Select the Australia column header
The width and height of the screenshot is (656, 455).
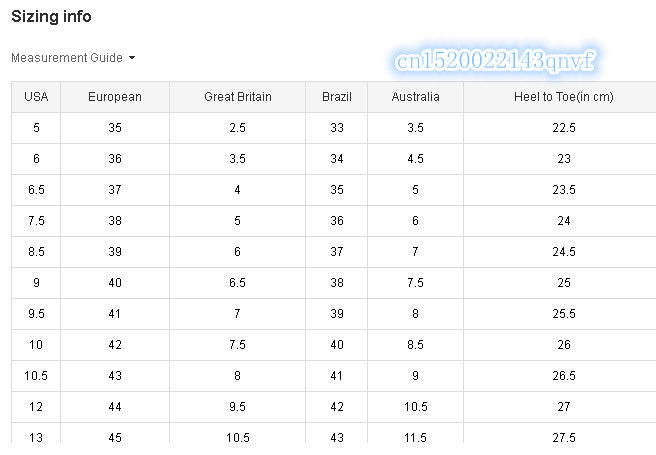click(416, 97)
